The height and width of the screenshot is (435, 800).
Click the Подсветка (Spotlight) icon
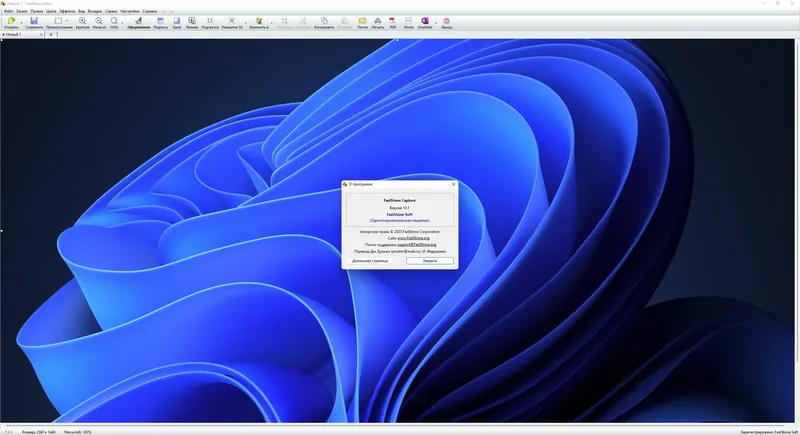(x=210, y=21)
